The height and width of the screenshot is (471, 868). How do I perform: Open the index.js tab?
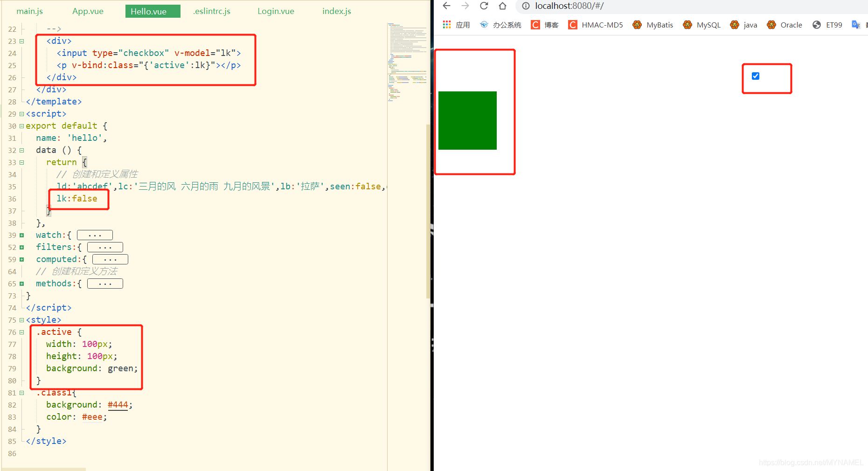tap(337, 11)
